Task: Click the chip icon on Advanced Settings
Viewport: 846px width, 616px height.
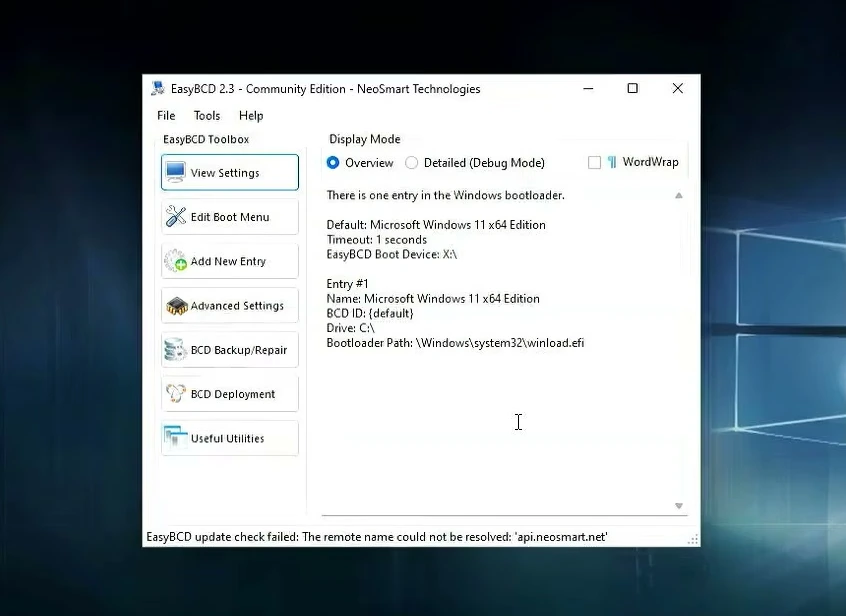Action: [176, 306]
